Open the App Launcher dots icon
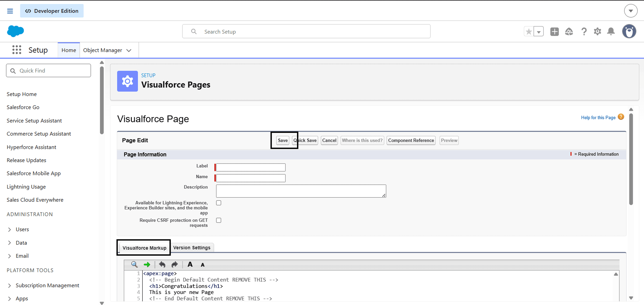The width and height of the screenshot is (644, 305). pos(17,50)
